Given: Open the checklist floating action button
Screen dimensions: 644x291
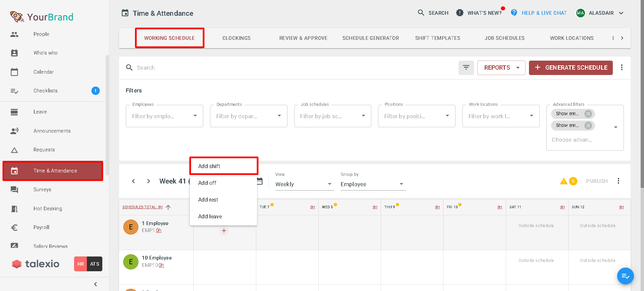Looking at the screenshot, I should [625, 276].
